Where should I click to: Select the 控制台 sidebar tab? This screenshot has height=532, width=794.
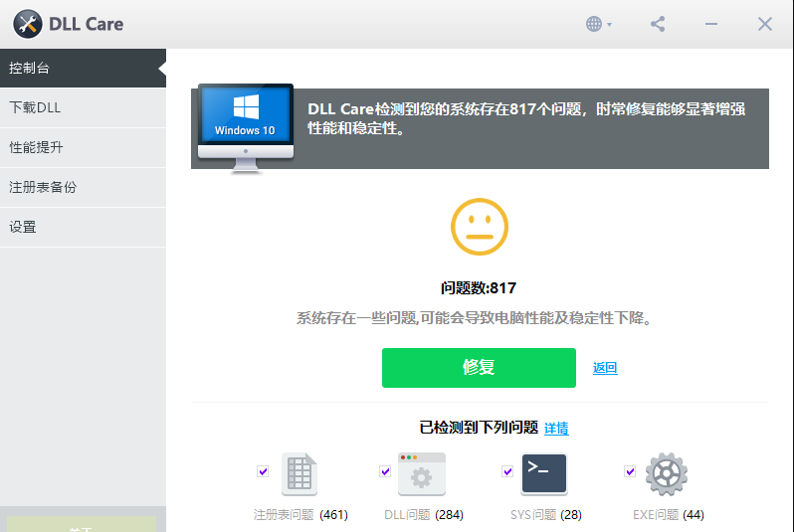[83, 68]
